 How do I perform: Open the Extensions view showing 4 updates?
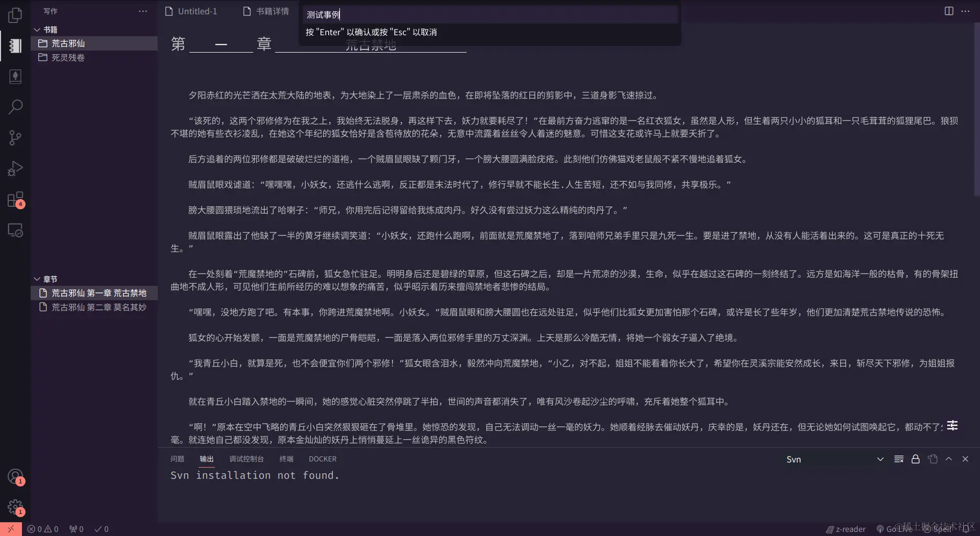click(x=15, y=200)
